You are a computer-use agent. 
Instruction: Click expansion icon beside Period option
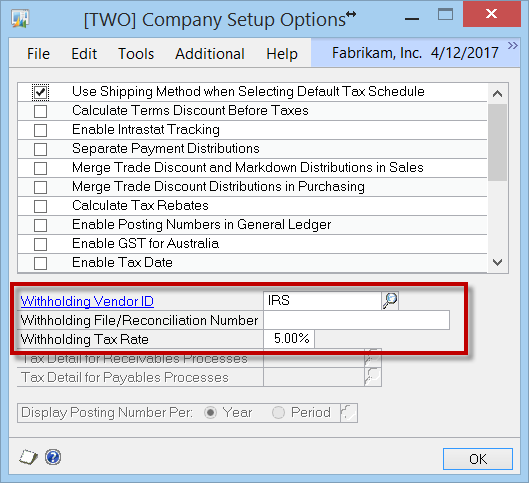tap(349, 413)
